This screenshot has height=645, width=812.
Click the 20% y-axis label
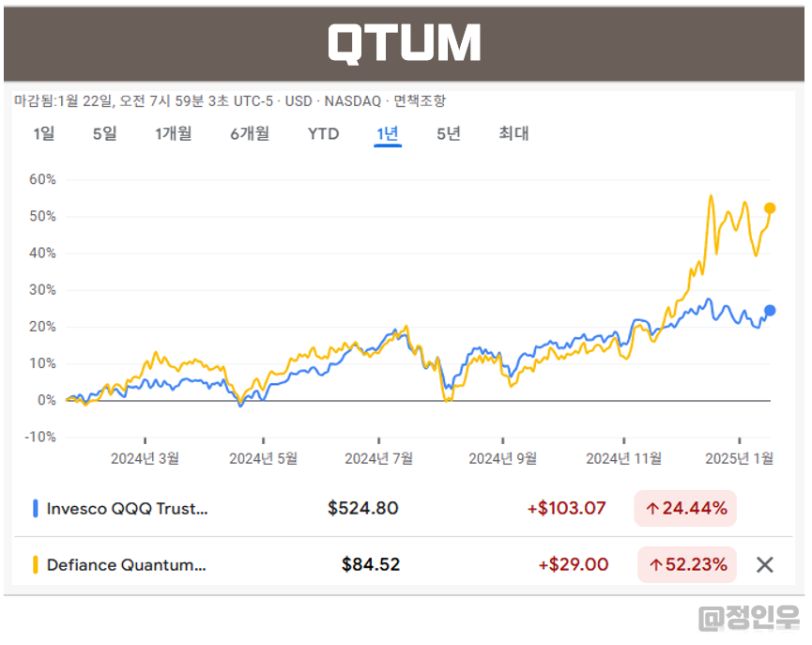click(42, 327)
